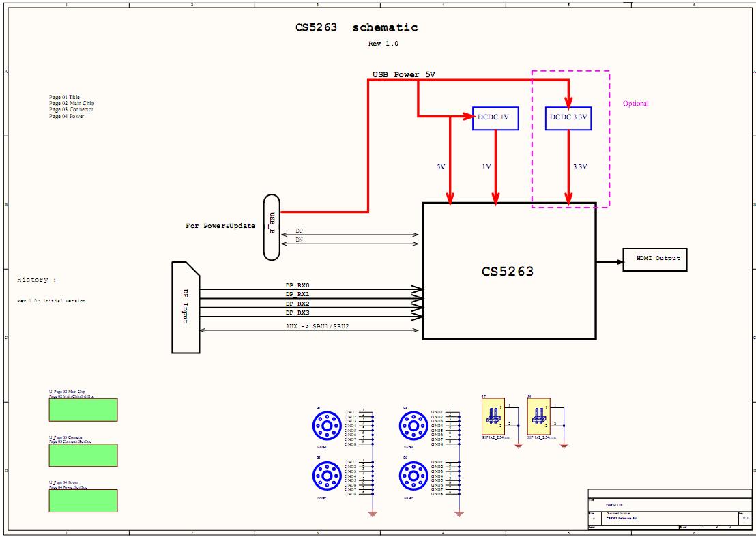Select the DP Input connector symbol
Image resolution: width=756 pixels, height=537 pixels.
point(186,308)
